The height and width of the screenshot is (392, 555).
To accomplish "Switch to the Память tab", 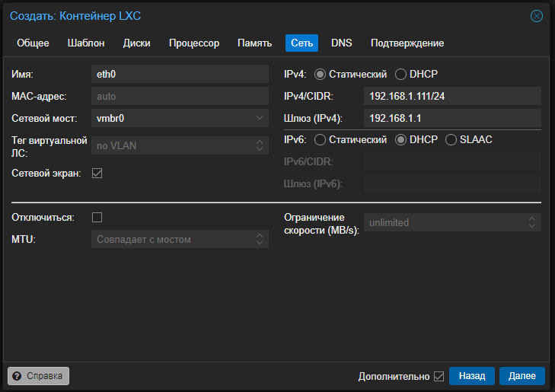I will [254, 43].
